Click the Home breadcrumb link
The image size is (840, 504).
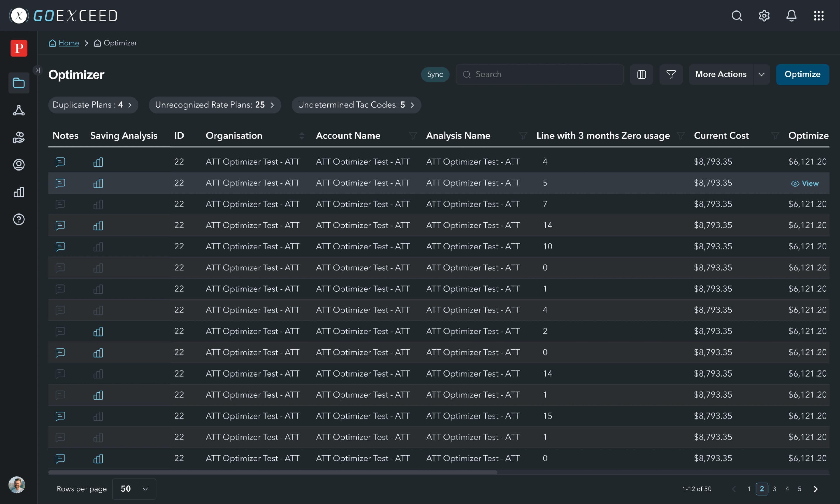(x=64, y=43)
